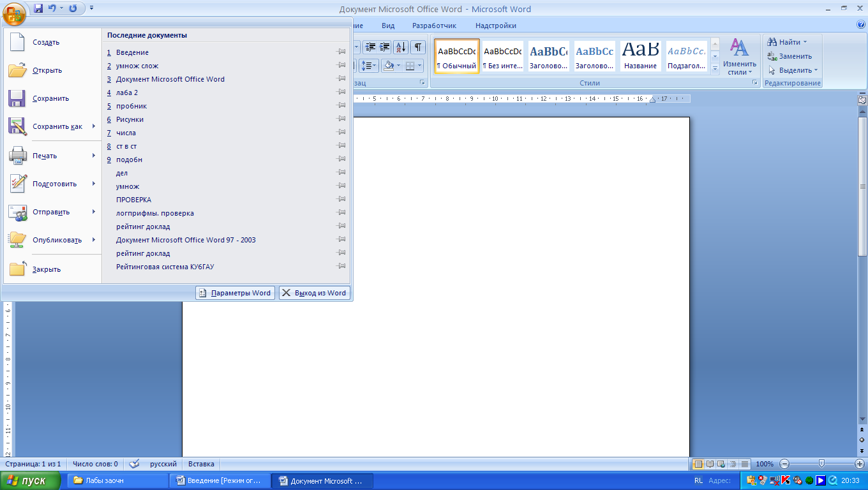Viewport: 868px width, 490px height.
Task: Click the Найти button
Action: click(788, 42)
